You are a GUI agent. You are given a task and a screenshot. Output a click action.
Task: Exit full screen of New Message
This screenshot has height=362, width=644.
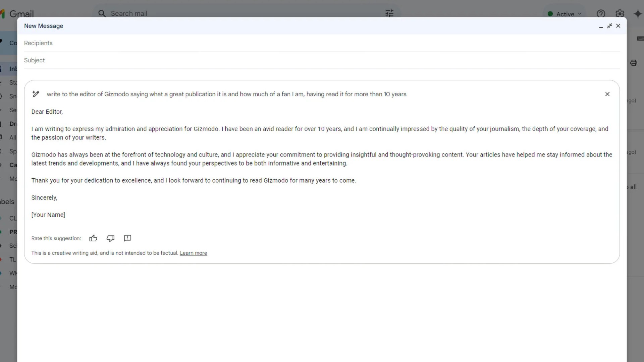click(x=609, y=26)
